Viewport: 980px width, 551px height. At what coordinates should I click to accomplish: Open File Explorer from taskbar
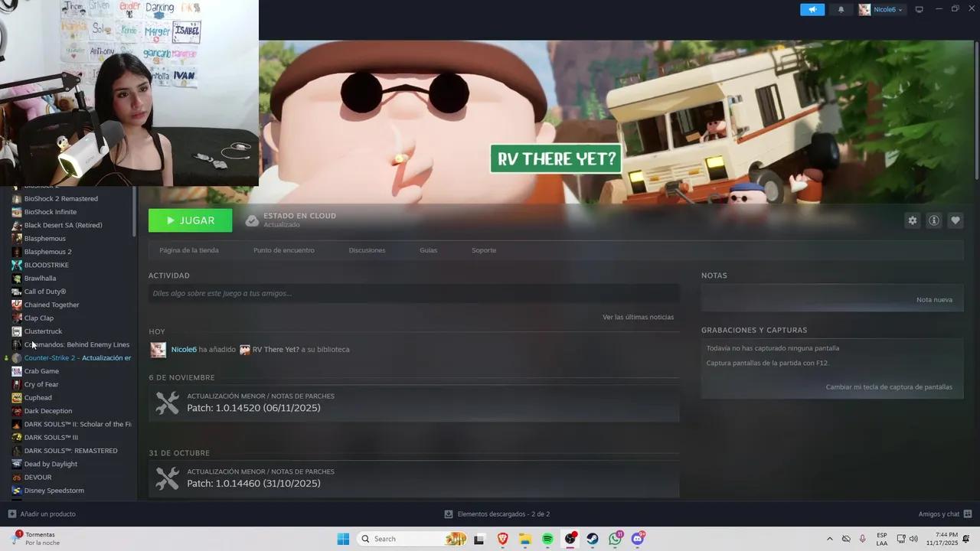pos(525,539)
